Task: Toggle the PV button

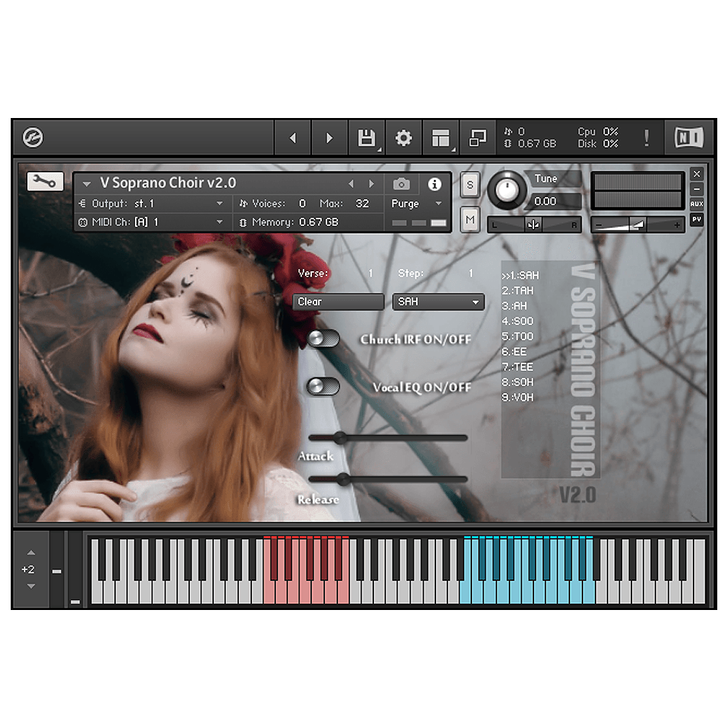Action: click(697, 219)
